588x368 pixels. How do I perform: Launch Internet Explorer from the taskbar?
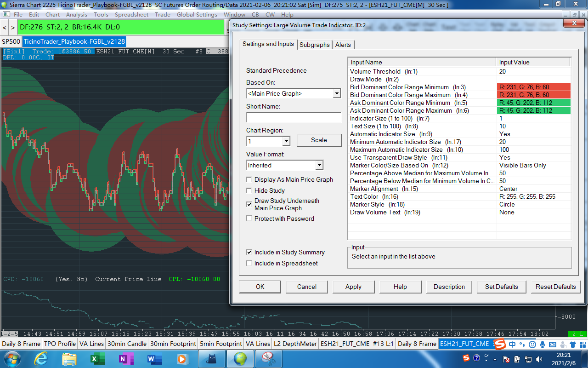pos(41,358)
